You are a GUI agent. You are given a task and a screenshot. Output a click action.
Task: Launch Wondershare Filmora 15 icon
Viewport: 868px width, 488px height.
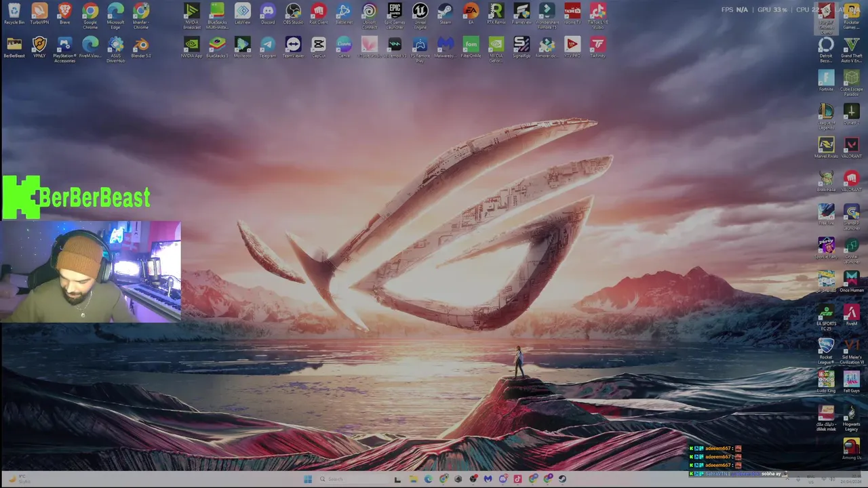pyautogui.click(x=547, y=16)
